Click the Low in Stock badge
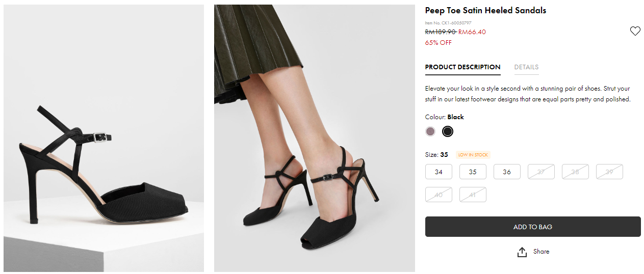The width and height of the screenshot is (644, 274). click(473, 155)
